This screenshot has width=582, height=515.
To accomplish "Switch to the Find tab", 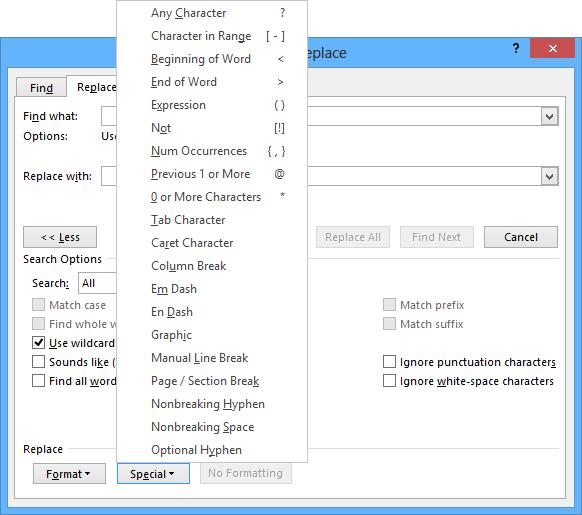I will click(41, 88).
